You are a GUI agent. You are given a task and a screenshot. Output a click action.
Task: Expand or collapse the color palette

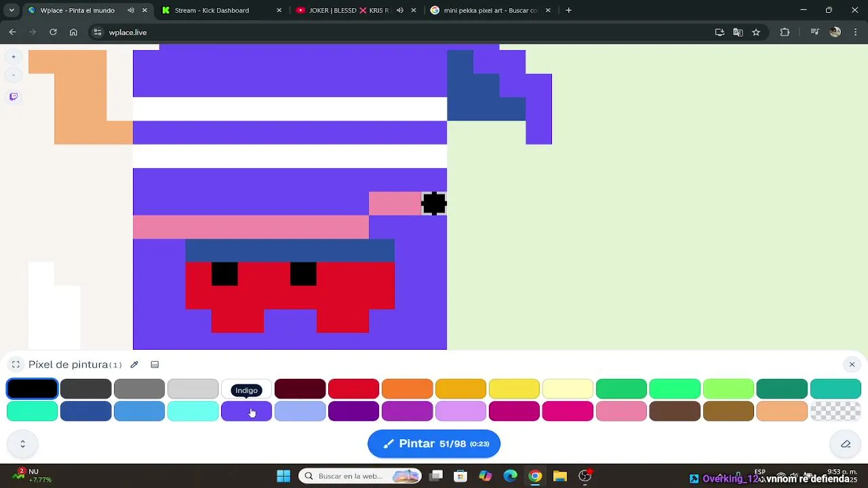pos(22,444)
